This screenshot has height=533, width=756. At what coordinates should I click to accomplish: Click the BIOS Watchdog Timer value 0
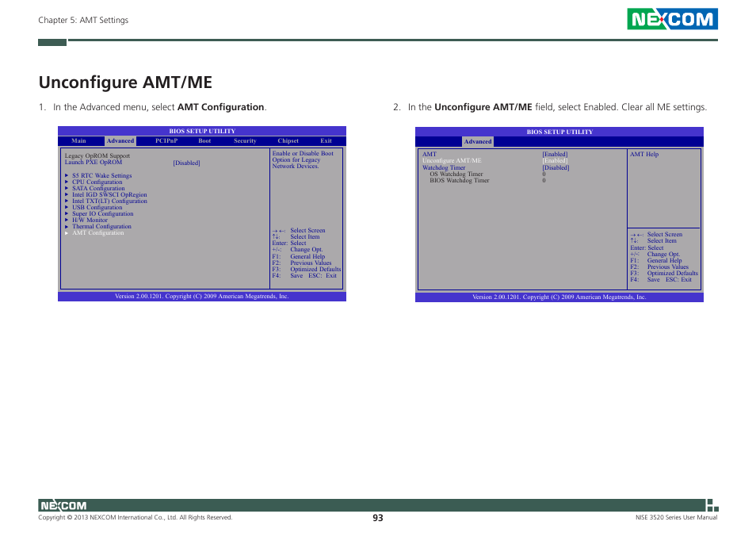[x=544, y=180]
